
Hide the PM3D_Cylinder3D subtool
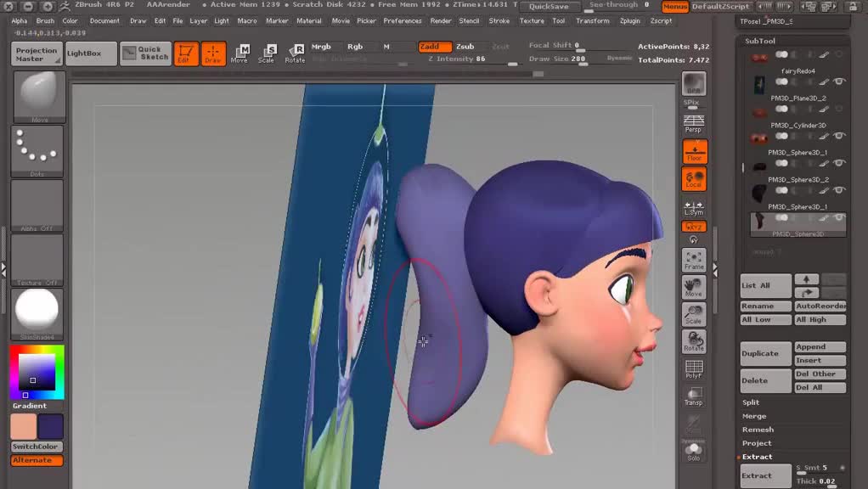pyautogui.click(x=839, y=136)
